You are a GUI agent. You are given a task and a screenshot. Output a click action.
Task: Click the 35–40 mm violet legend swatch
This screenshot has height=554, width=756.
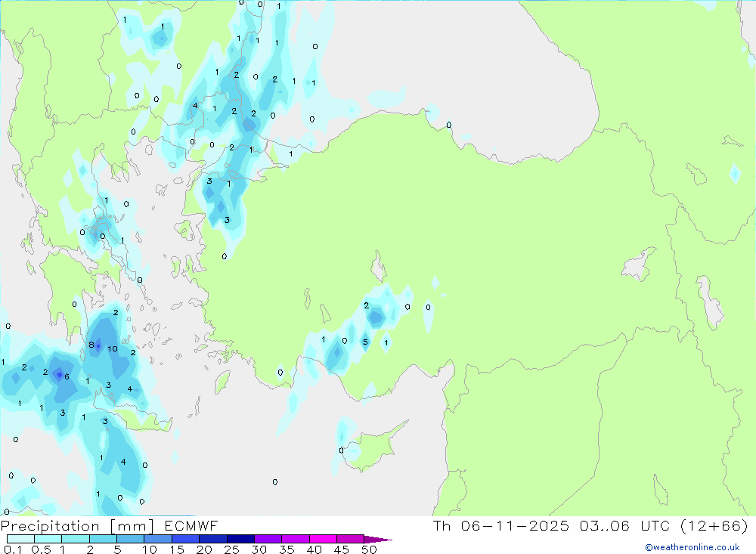click(x=296, y=539)
